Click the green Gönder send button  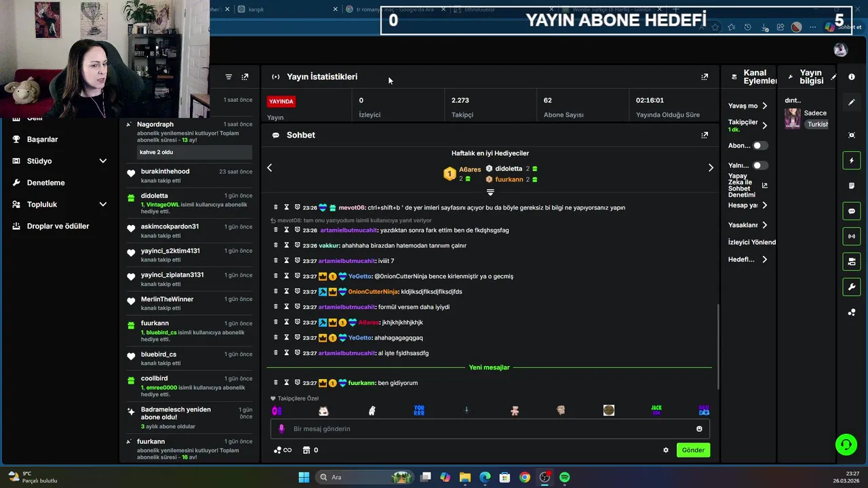(x=693, y=450)
